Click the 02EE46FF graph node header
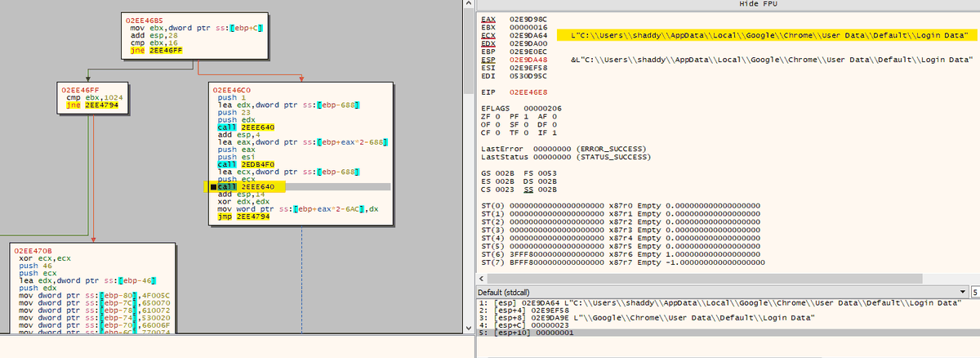980x358 pixels. [x=78, y=89]
